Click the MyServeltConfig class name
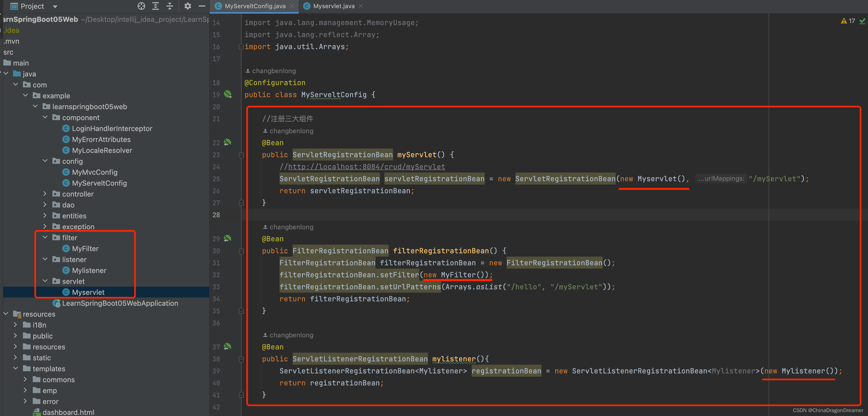The height and width of the screenshot is (416, 868). click(x=334, y=95)
